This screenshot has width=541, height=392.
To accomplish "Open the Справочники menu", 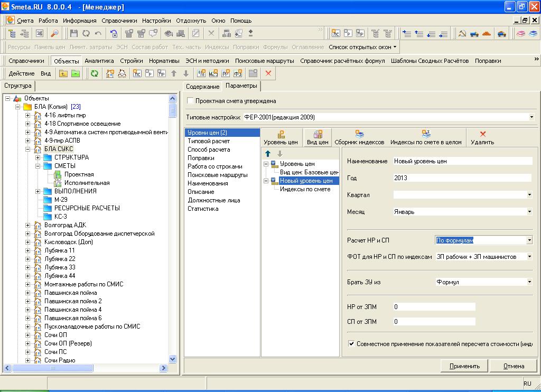I will pyautogui.click(x=119, y=21).
